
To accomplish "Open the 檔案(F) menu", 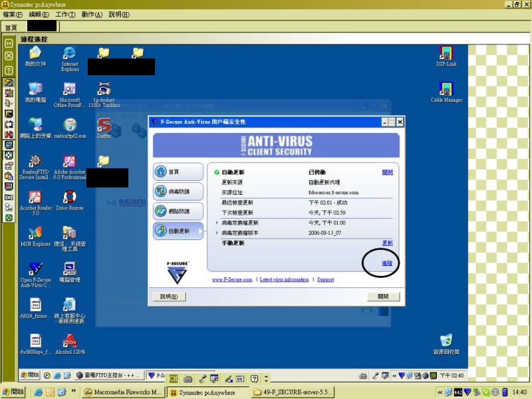I will click(13, 15).
